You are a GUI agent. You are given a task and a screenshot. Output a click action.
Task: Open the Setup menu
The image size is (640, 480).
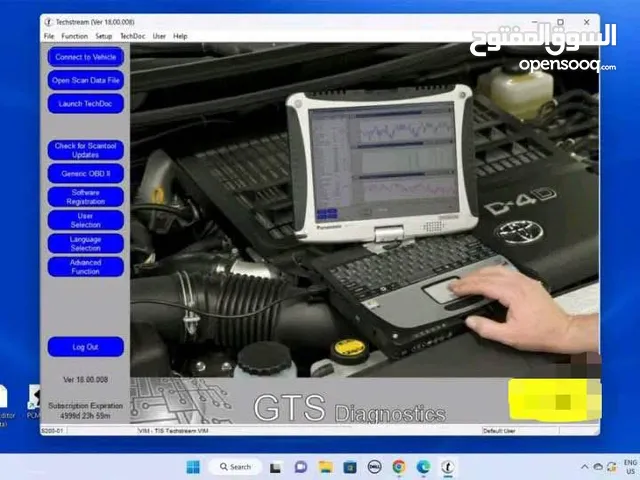coord(104,36)
